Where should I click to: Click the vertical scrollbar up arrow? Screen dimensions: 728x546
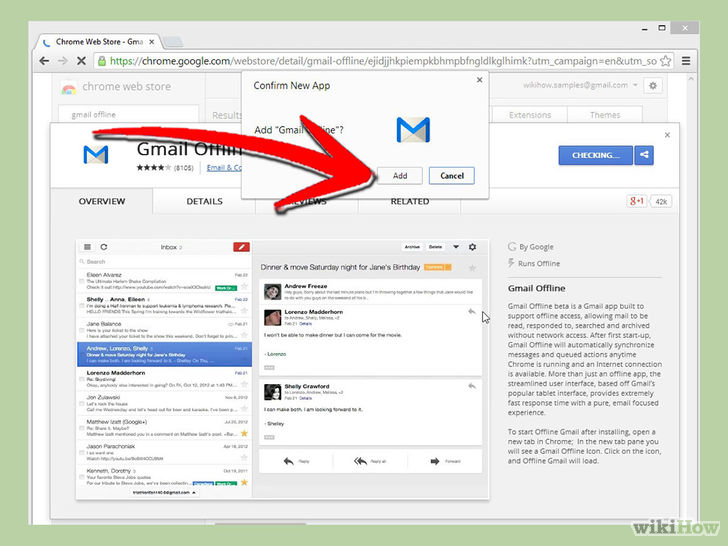point(691,80)
